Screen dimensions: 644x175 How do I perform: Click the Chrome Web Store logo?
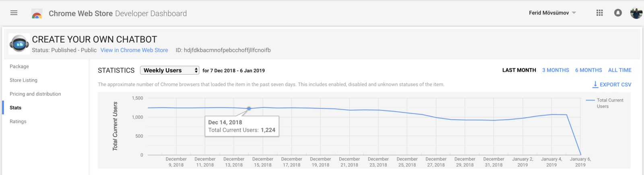[x=37, y=14]
